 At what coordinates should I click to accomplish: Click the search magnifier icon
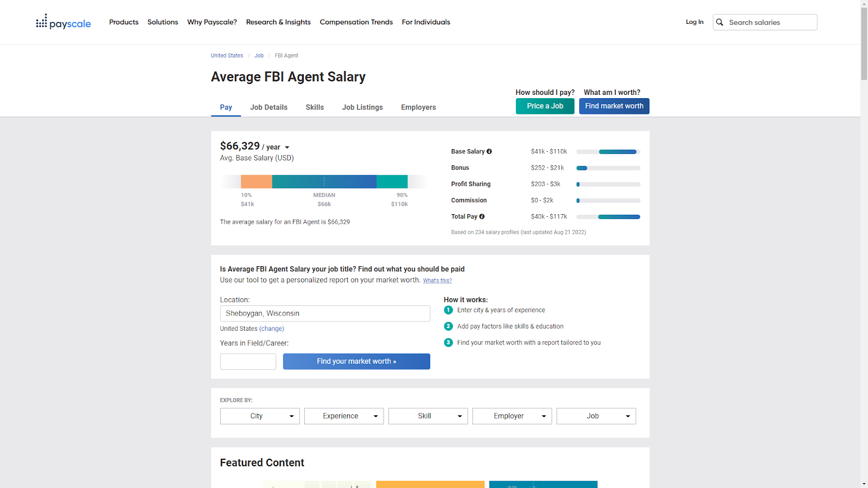[x=720, y=22]
